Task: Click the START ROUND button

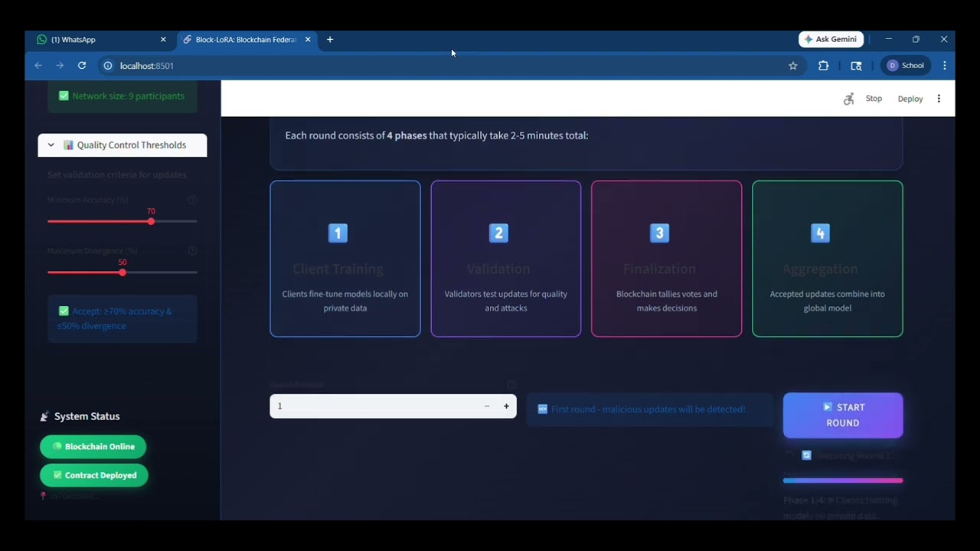Action: click(843, 416)
